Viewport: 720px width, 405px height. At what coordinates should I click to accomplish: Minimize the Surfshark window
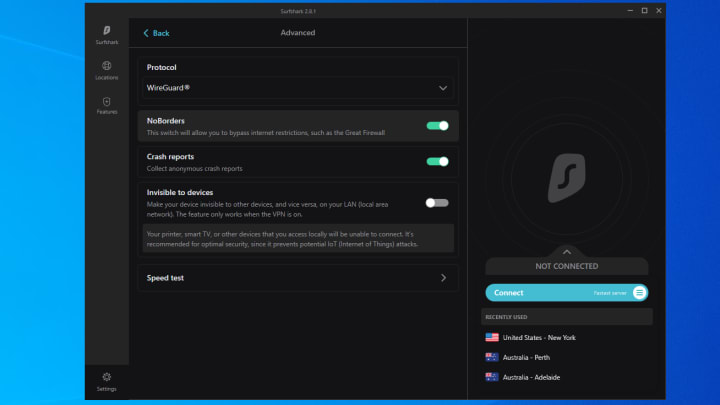(x=630, y=11)
